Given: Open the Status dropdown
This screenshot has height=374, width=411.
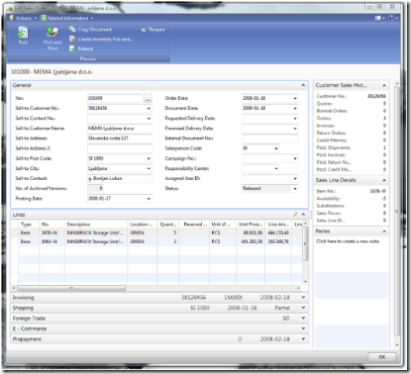Looking at the screenshot, I should (x=295, y=189).
